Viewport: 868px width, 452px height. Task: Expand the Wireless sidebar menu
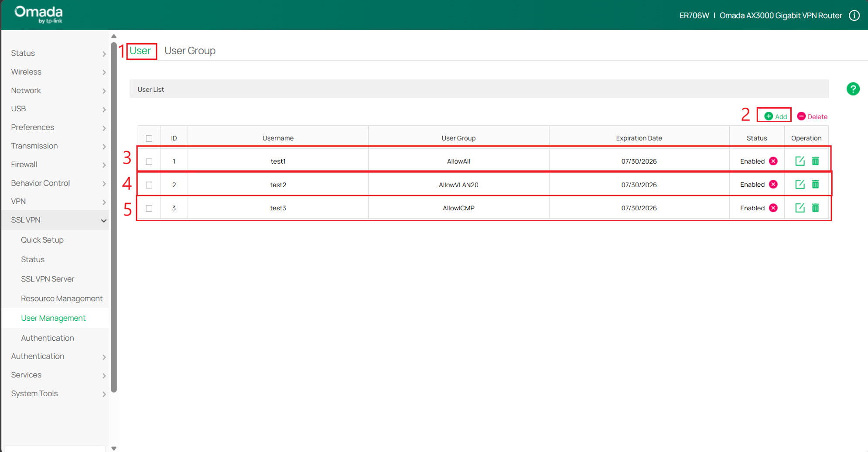pos(55,72)
